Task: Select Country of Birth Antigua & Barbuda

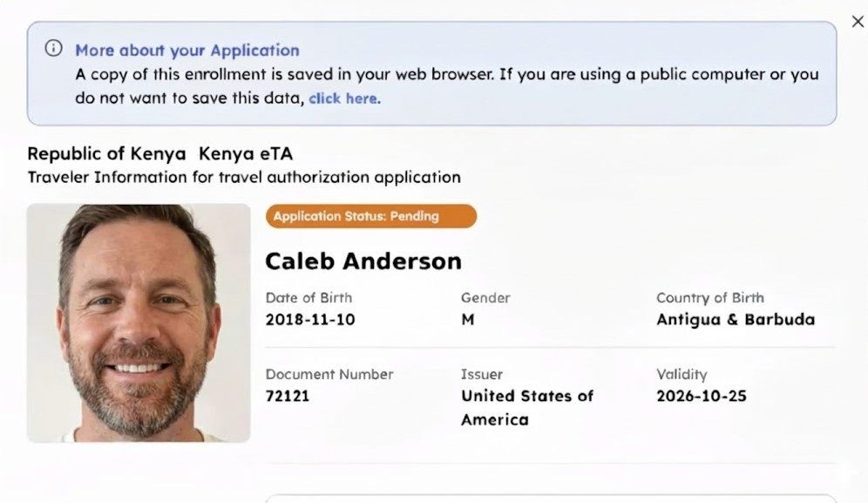Action: 737,319
